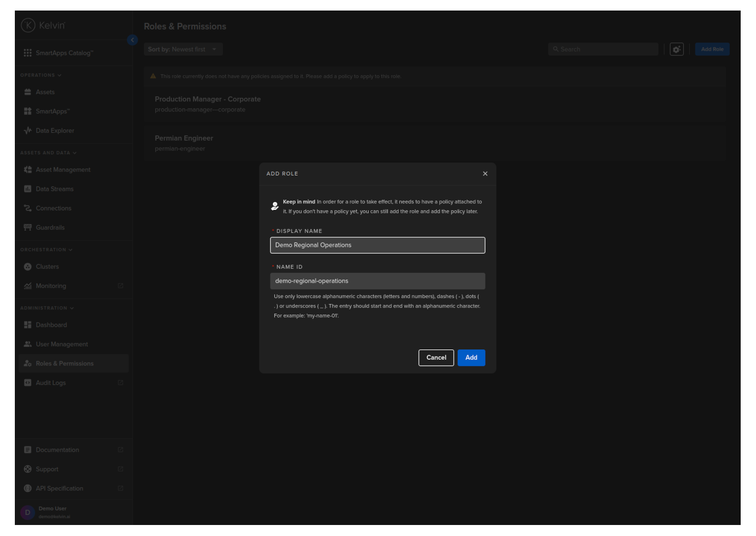Click the Demo User profile avatar
The image size is (756, 536).
(27, 513)
